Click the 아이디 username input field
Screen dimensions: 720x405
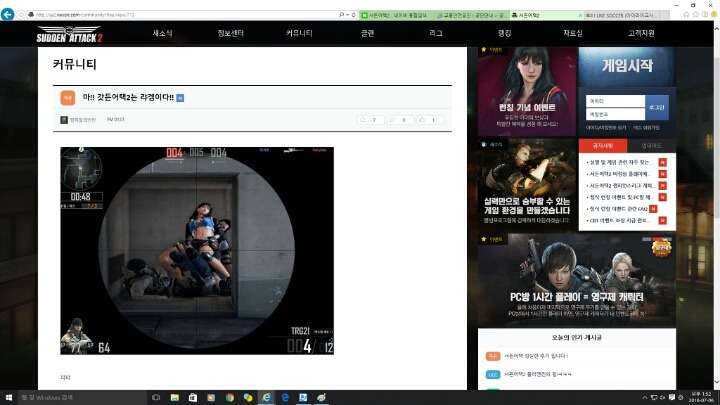coord(615,101)
